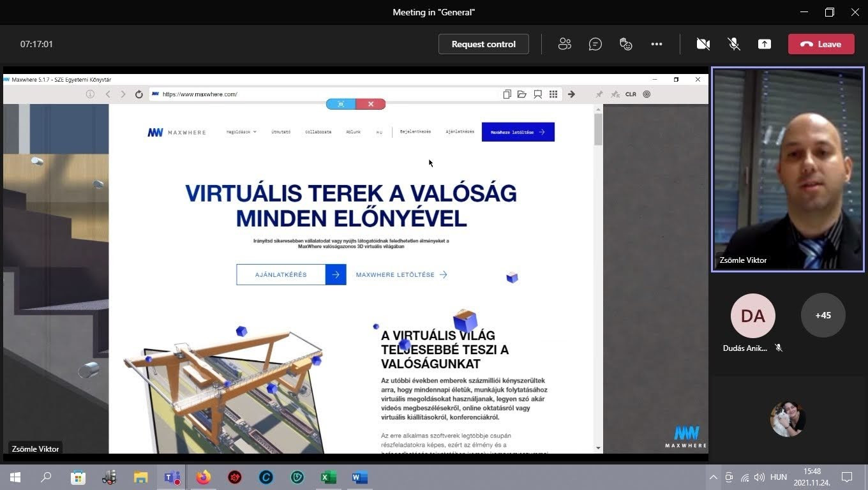Request control of shared screen
This screenshot has width=868, height=490.
484,44
